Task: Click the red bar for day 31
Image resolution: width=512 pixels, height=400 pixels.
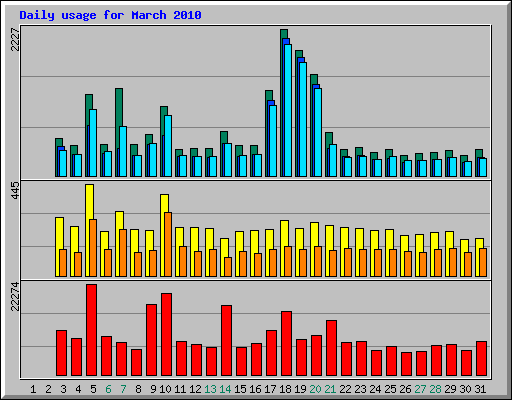Action: [482, 359]
